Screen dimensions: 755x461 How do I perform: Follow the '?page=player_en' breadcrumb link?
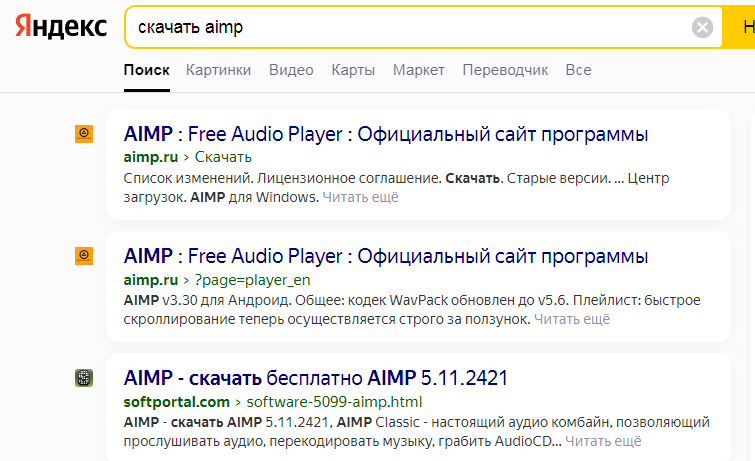[252, 279]
